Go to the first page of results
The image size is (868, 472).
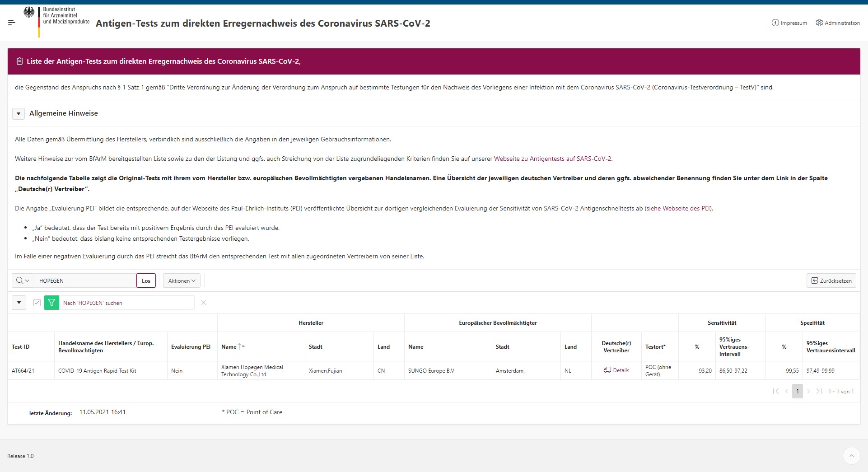point(776,391)
